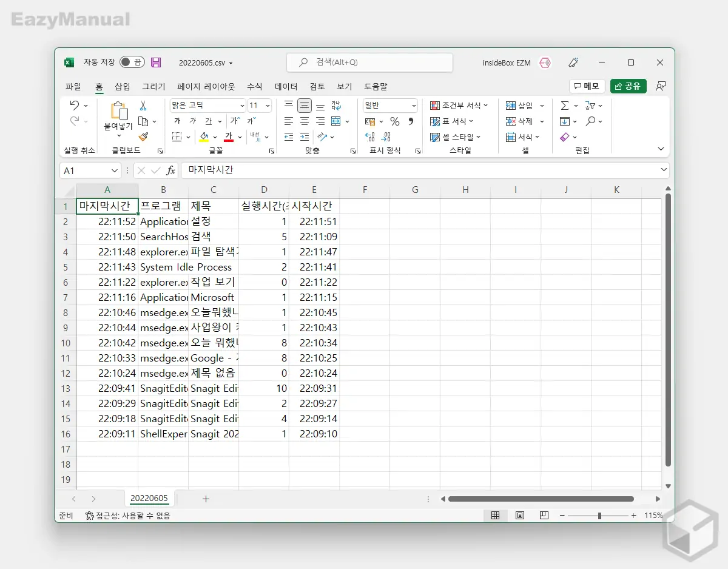Open the 삽입 ribbon tab
Image resolution: width=728 pixels, height=569 pixels.
coord(123,87)
